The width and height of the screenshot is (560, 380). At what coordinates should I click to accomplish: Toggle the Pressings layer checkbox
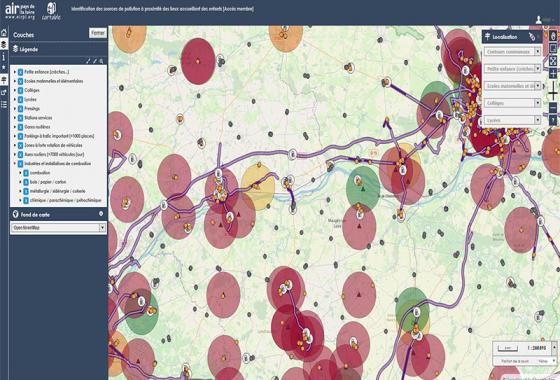21,109
